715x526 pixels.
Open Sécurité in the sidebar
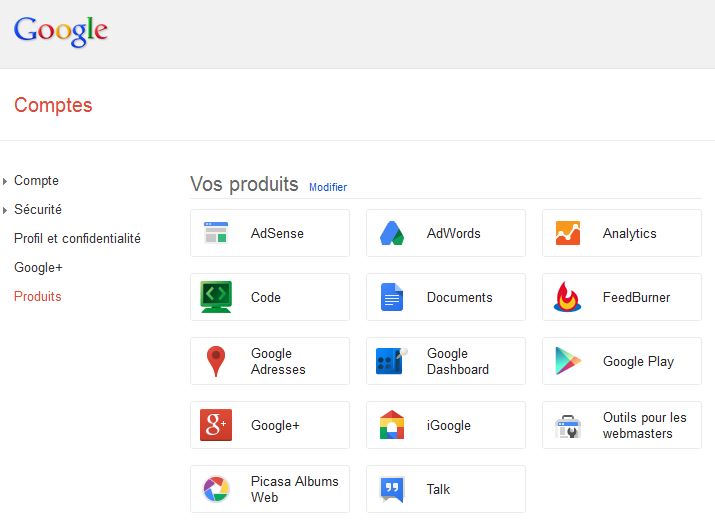point(38,209)
